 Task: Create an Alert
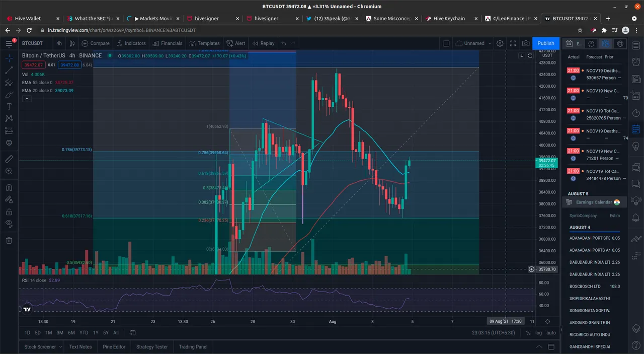click(236, 43)
